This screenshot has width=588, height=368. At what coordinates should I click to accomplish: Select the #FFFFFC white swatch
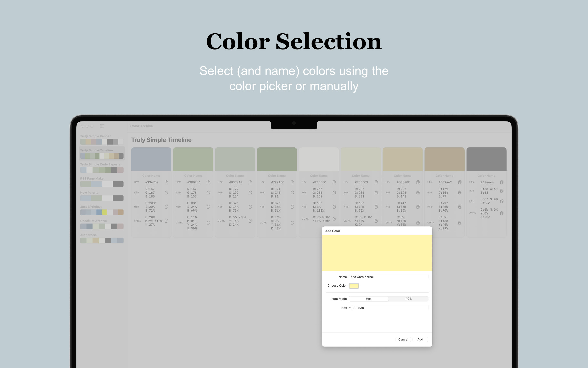pos(319,159)
